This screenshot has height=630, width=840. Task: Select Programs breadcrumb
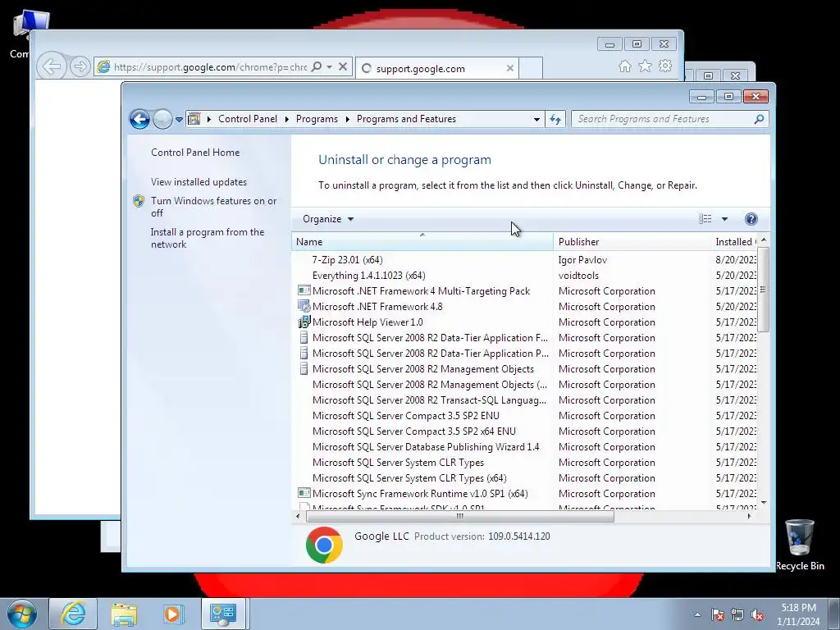[317, 119]
